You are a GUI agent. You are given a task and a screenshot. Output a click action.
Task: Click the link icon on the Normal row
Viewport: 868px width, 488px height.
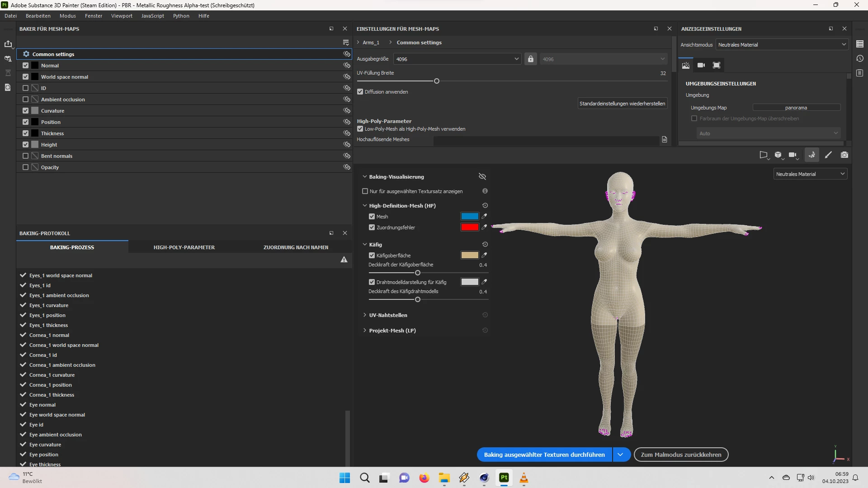(347, 66)
